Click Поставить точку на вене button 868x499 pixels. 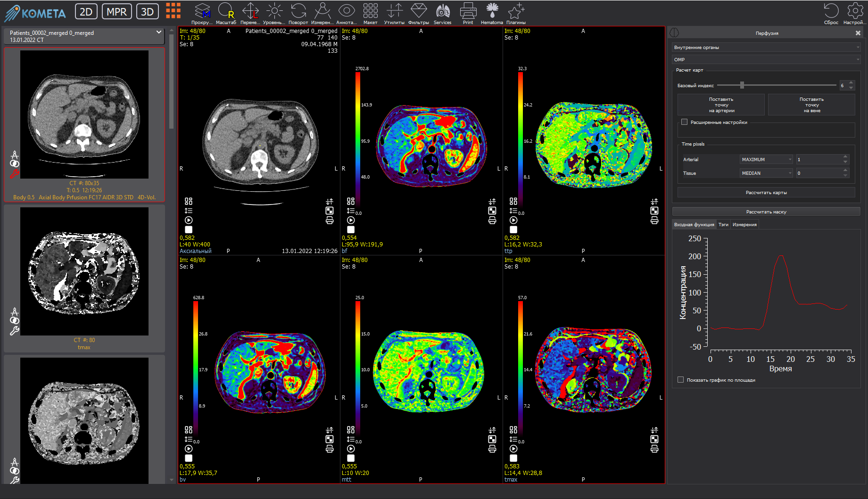coord(811,105)
